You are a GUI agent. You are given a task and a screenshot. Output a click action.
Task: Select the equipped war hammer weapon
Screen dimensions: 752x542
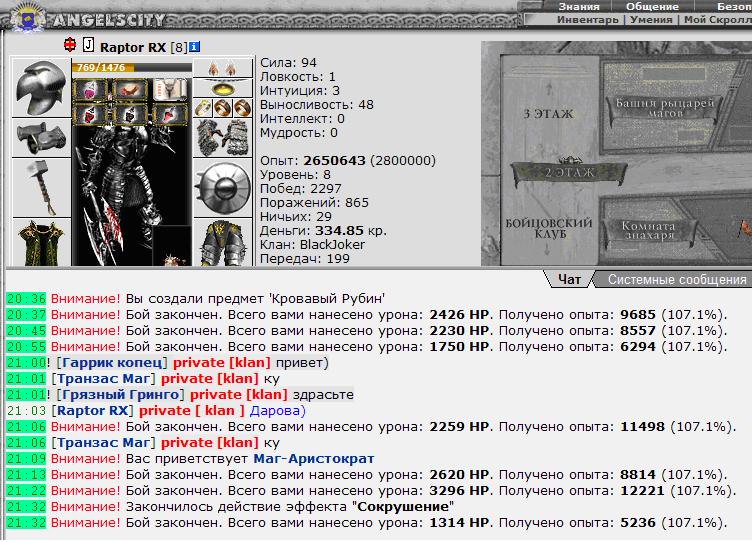[x=41, y=188]
